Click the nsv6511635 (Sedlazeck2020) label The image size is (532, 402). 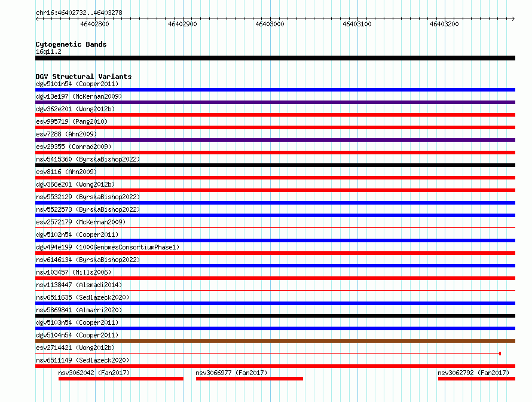pos(82,297)
